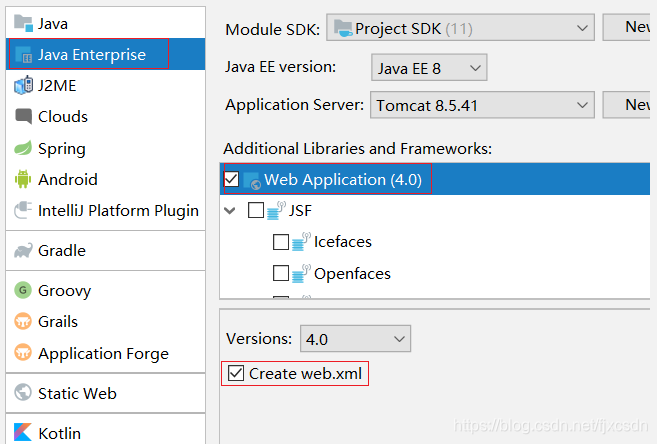
Task: Select the JSF row text
Action: [x=300, y=210]
